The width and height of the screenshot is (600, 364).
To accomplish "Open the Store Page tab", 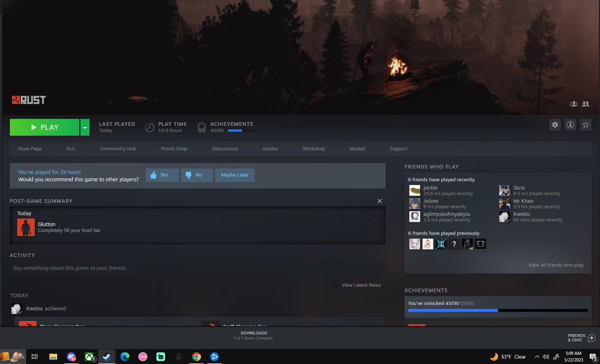I will pyautogui.click(x=30, y=149).
